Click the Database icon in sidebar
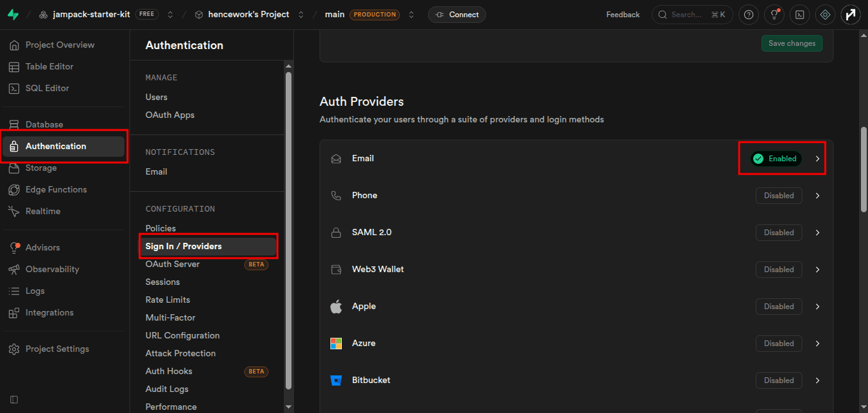This screenshot has height=413, width=868. [x=14, y=125]
